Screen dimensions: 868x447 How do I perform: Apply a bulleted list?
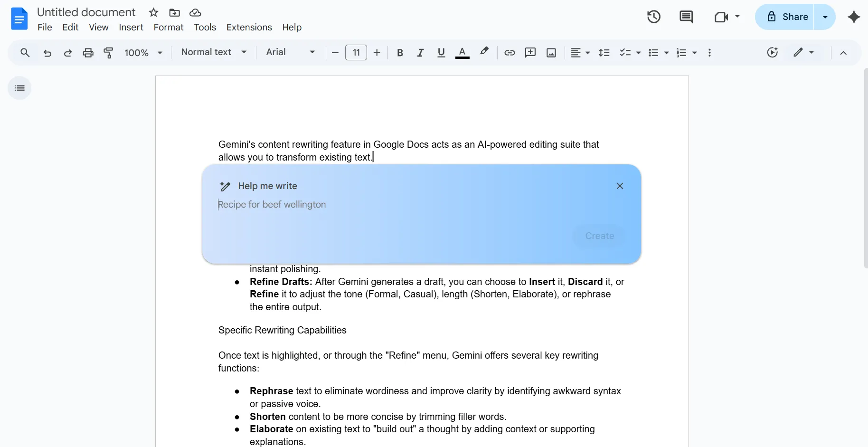coord(653,53)
